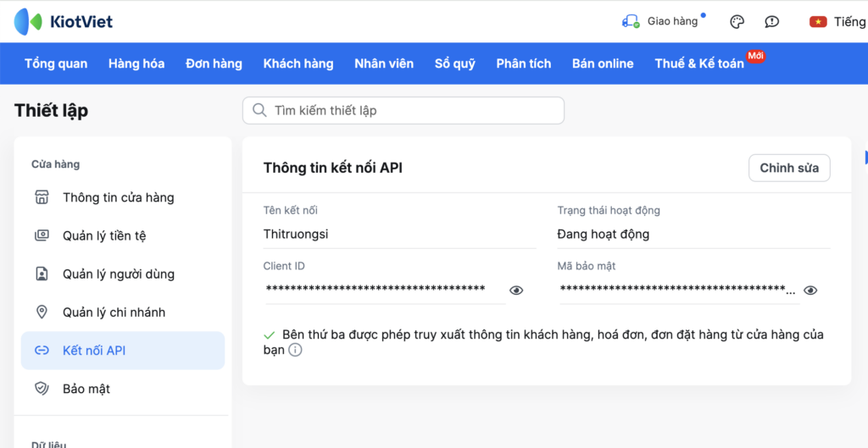Go to Quản lý người dùng

pyautogui.click(x=118, y=274)
